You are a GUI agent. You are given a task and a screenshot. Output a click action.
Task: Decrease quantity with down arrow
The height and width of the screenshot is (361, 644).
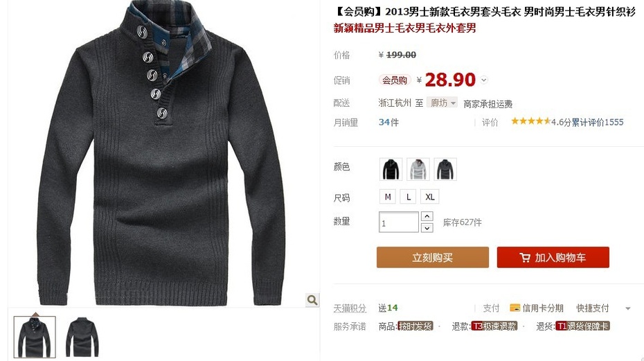pyautogui.click(x=427, y=228)
